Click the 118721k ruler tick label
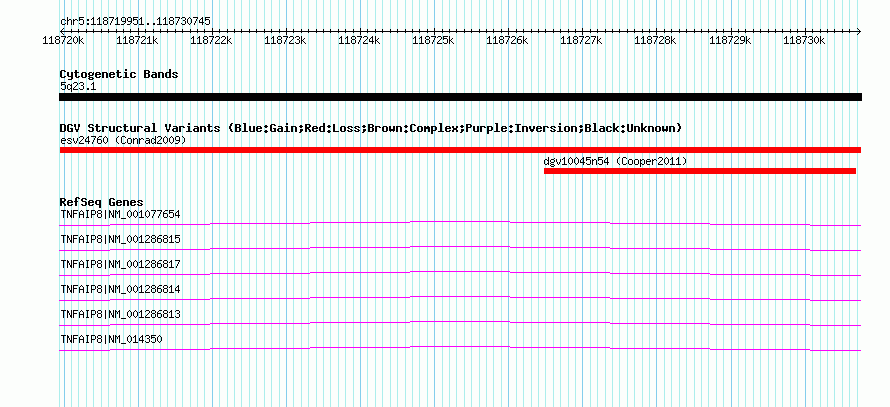The height and width of the screenshot is (407, 890). coord(137,40)
